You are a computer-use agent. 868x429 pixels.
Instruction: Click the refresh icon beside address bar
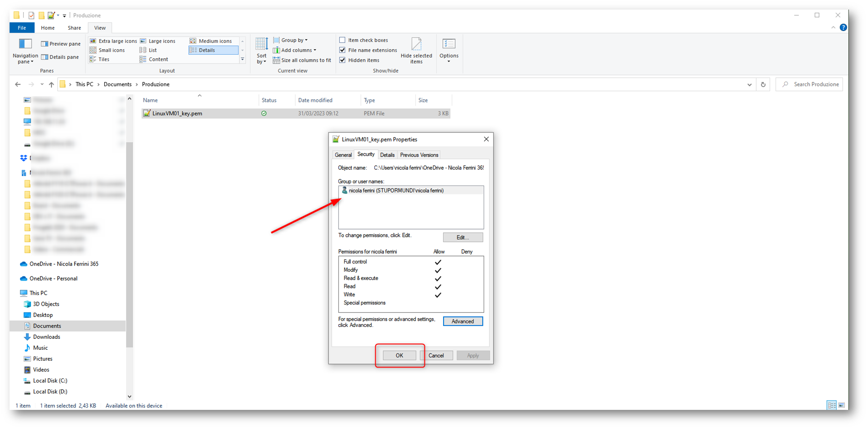[763, 84]
